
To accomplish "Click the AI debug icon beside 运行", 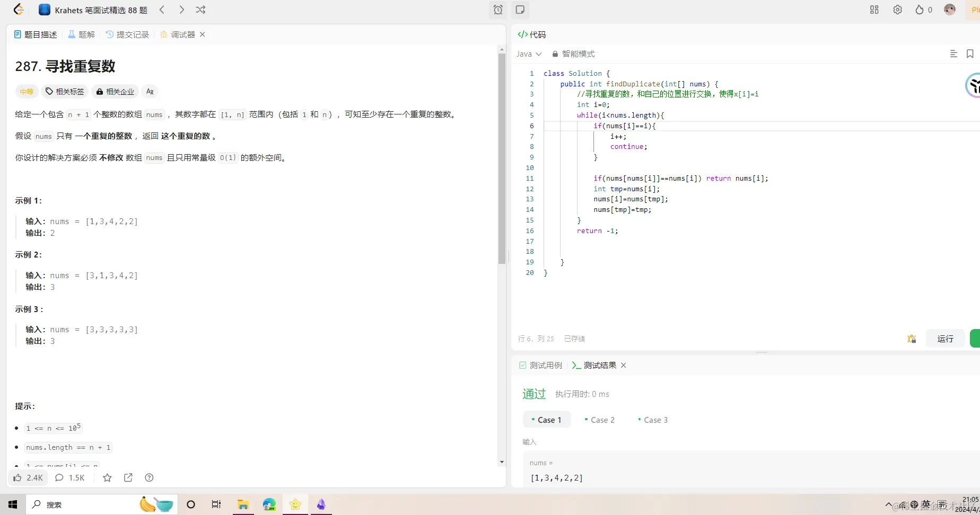I will 912,339.
